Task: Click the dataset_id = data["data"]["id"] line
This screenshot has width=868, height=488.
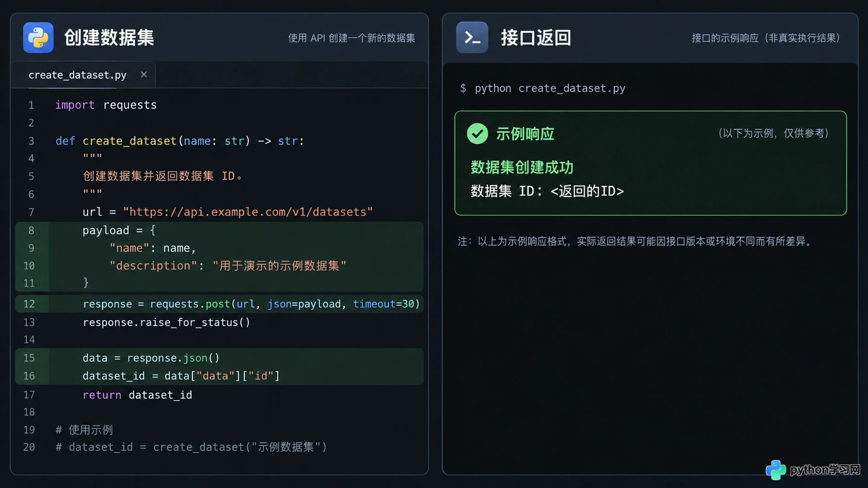Action: pos(181,376)
